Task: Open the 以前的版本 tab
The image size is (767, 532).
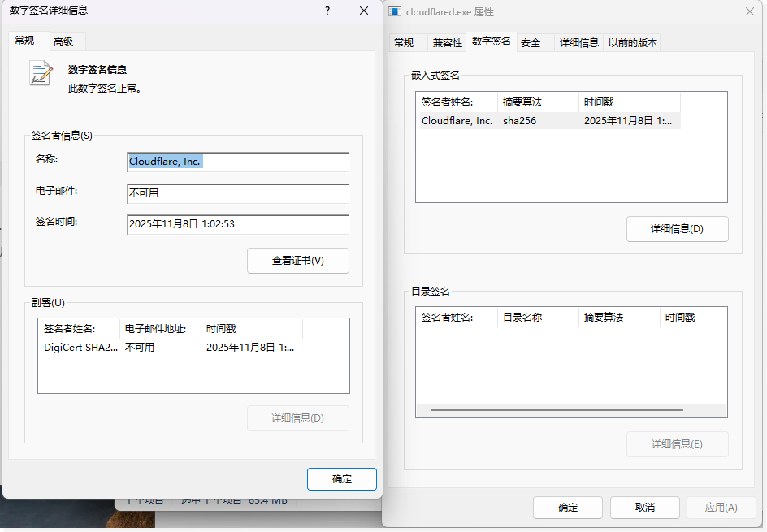Action: (x=632, y=43)
